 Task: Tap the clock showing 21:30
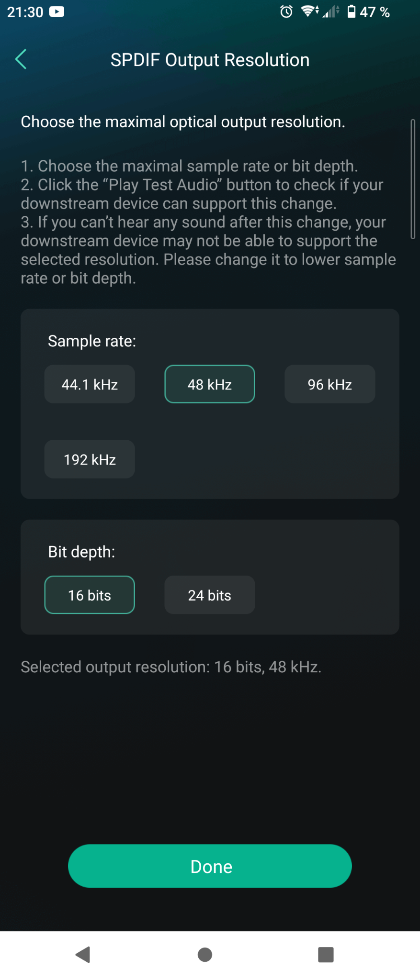(25, 11)
